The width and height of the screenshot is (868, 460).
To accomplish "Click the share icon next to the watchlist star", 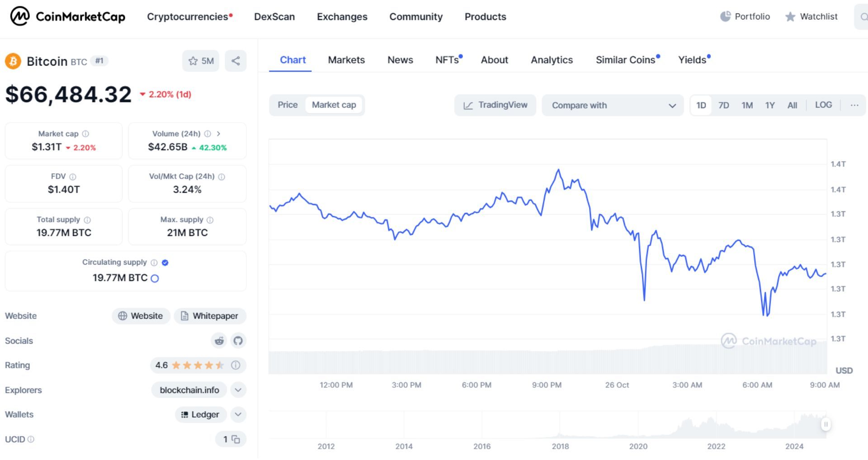I will coord(236,61).
